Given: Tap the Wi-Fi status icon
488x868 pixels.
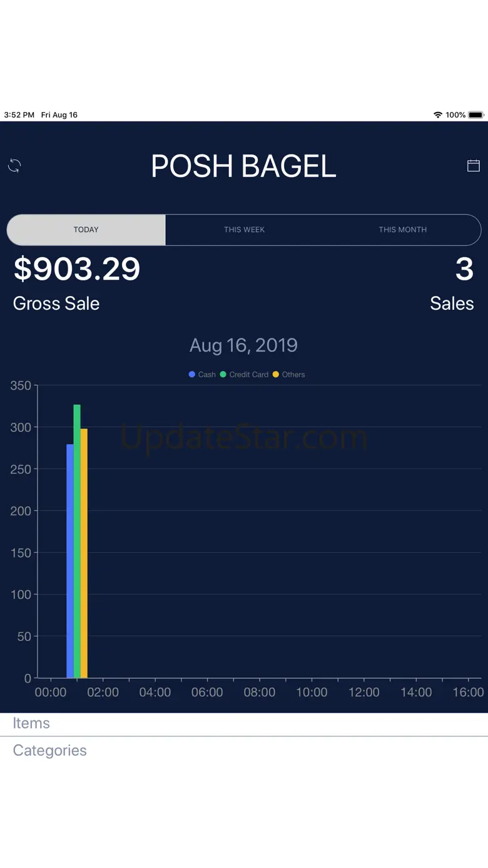Looking at the screenshot, I should pos(437,115).
